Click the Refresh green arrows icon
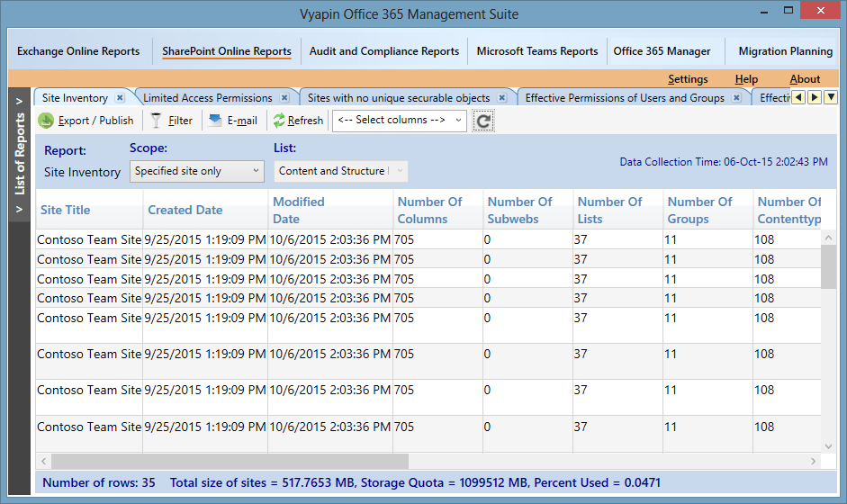Image resolution: width=847 pixels, height=504 pixels. click(279, 121)
